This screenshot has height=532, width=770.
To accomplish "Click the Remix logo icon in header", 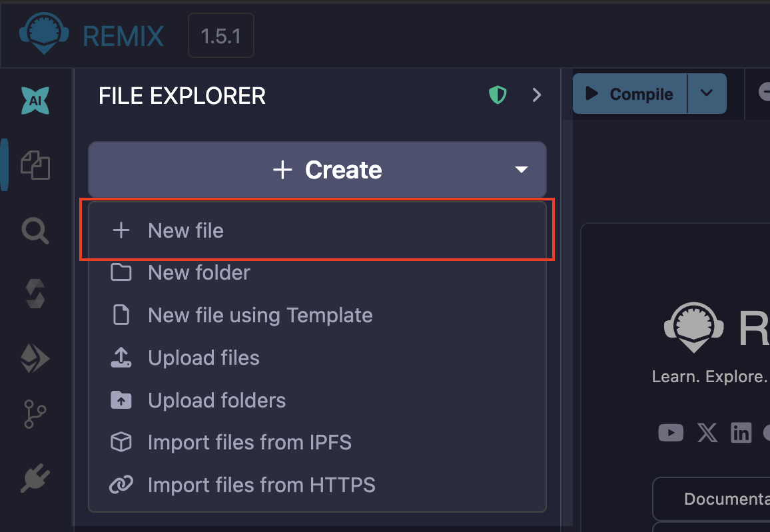I will point(44,33).
